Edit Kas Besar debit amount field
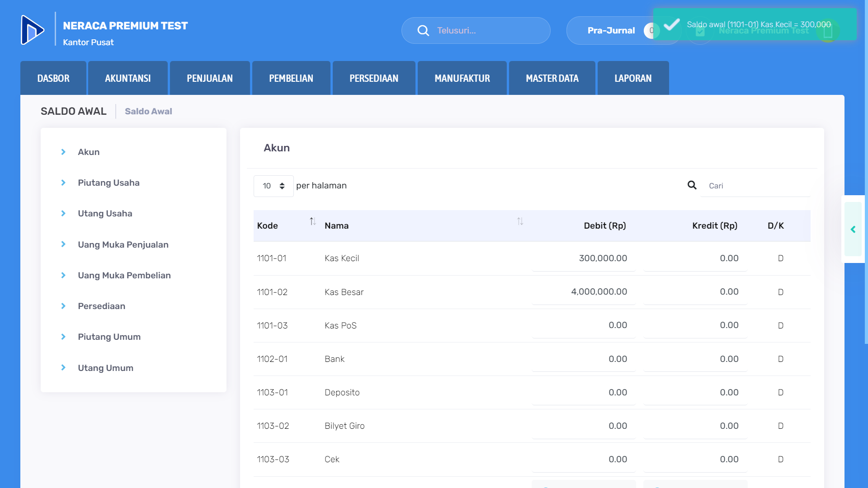Image resolution: width=868 pixels, height=488 pixels. pyautogui.click(x=584, y=292)
